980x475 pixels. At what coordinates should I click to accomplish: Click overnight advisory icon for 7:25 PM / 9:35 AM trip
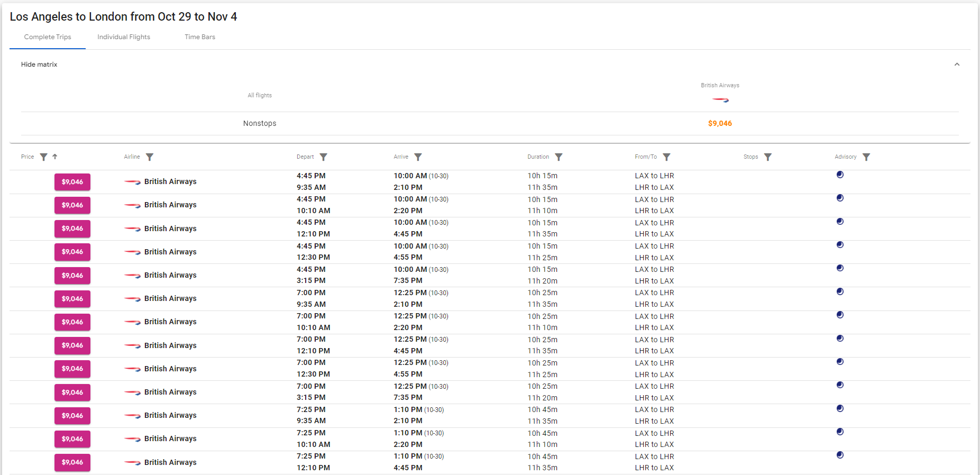point(840,408)
